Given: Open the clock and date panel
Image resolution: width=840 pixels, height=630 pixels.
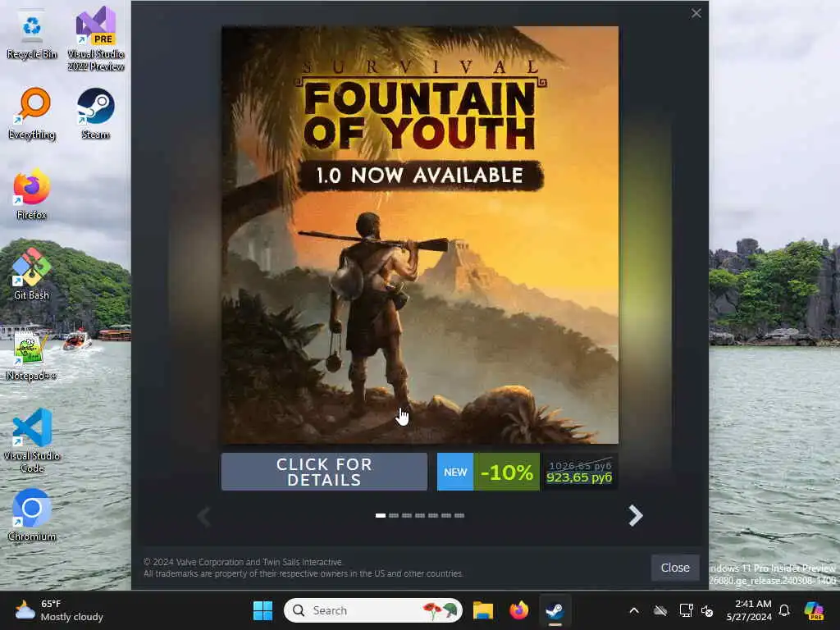Looking at the screenshot, I should click(x=749, y=610).
